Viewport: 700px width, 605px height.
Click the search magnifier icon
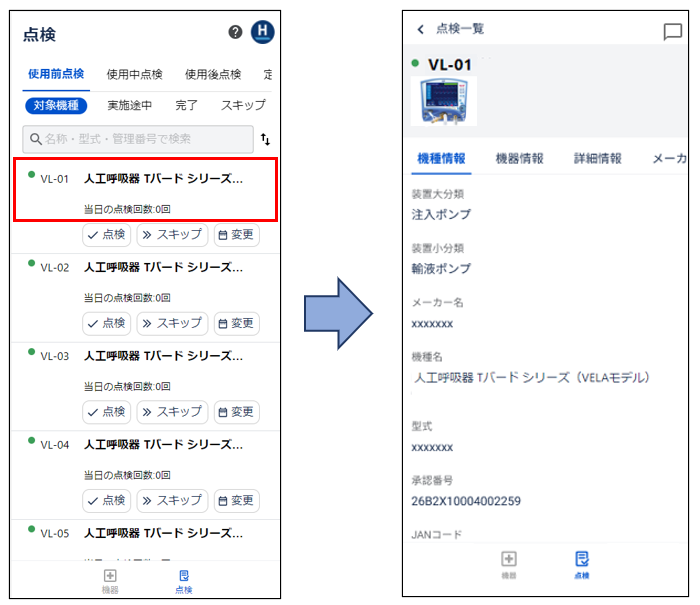click(x=36, y=139)
